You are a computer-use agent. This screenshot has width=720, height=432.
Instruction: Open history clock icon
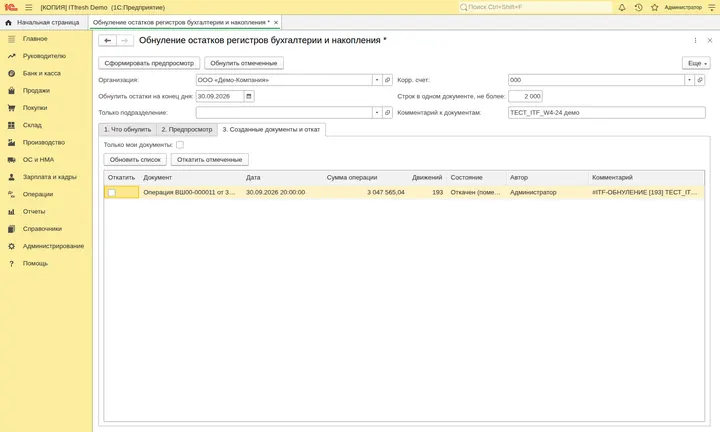(638, 7)
